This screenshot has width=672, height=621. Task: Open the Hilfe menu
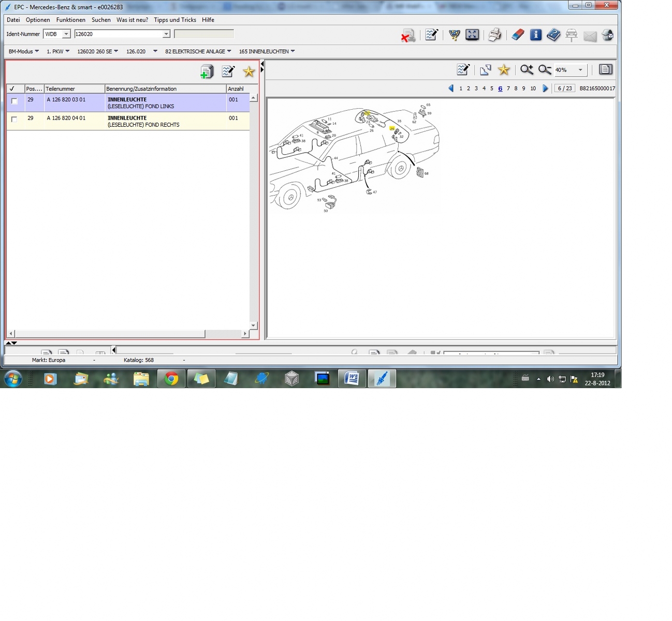pyautogui.click(x=208, y=20)
